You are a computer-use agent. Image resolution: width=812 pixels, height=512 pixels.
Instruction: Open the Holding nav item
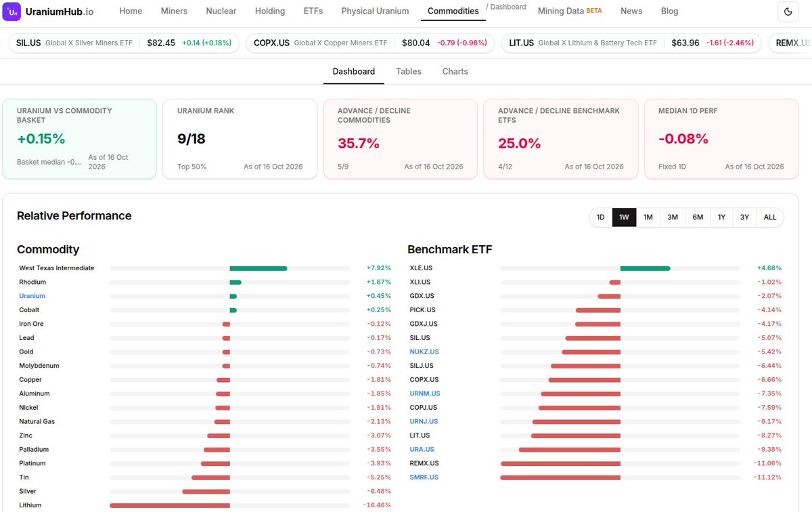(x=270, y=11)
